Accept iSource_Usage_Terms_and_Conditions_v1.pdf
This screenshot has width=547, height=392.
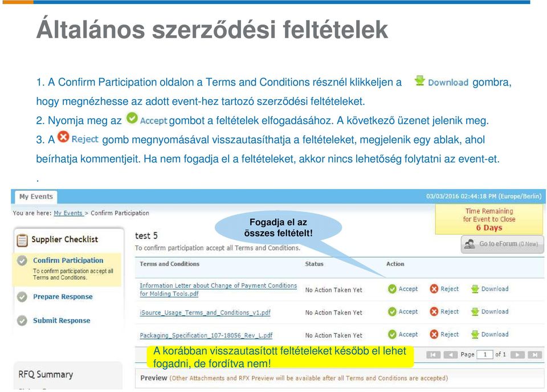[403, 312]
